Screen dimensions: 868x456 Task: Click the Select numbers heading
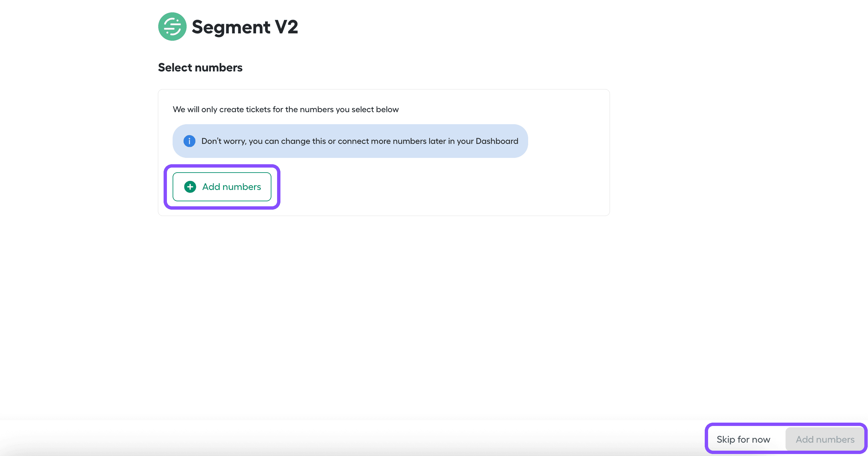pos(200,67)
